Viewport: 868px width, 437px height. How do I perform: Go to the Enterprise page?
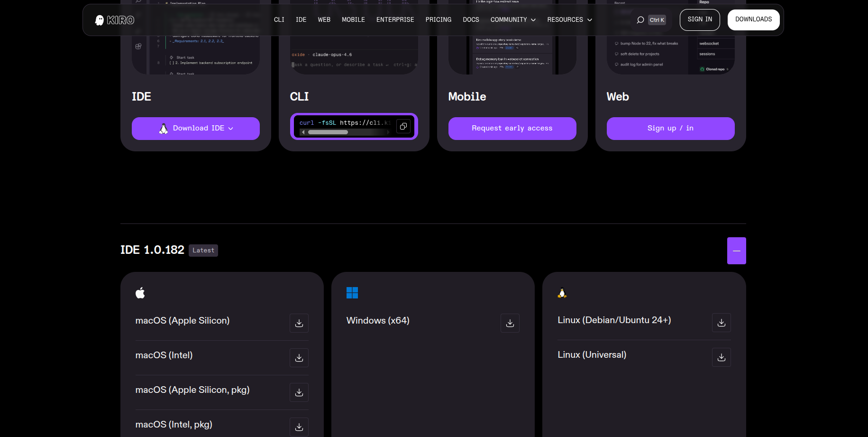point(395,20)
